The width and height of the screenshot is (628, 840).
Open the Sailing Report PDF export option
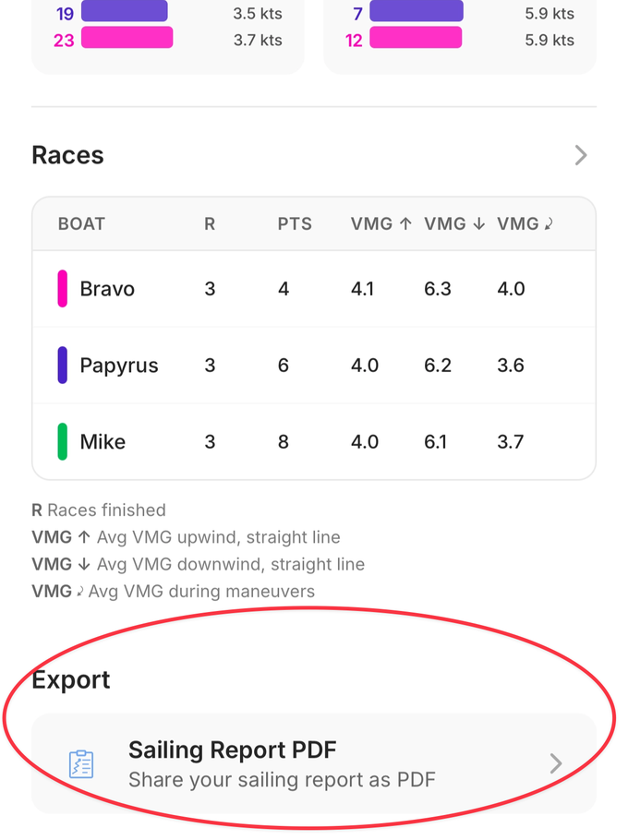[314, 763]
